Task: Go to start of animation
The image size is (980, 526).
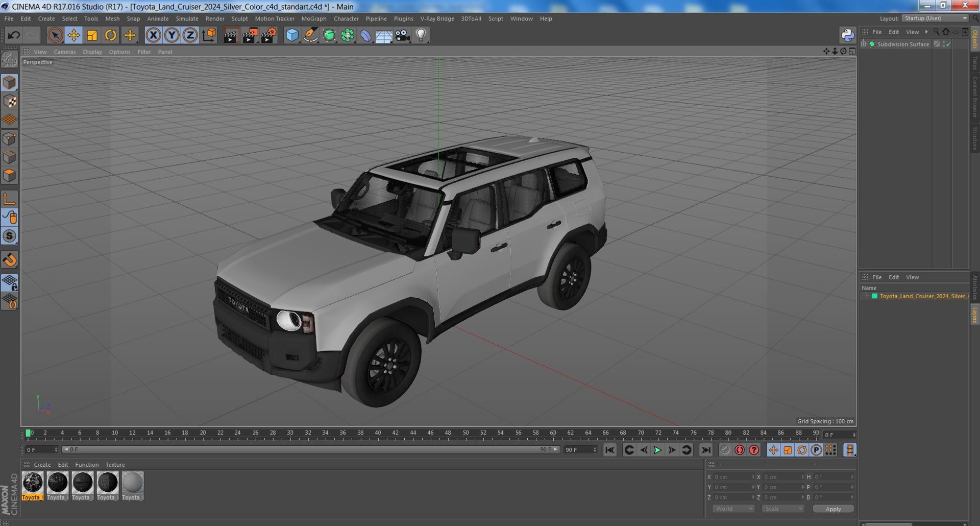Action: [x=609, y=450]
